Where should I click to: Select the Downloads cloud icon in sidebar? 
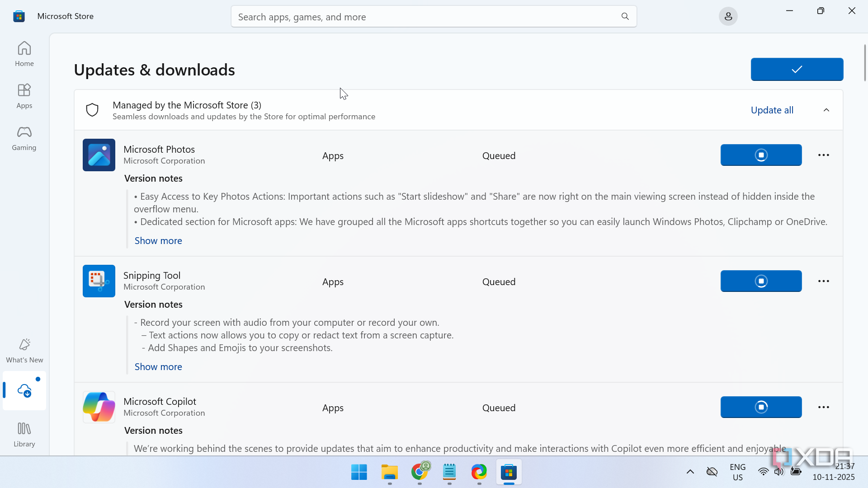24,390
